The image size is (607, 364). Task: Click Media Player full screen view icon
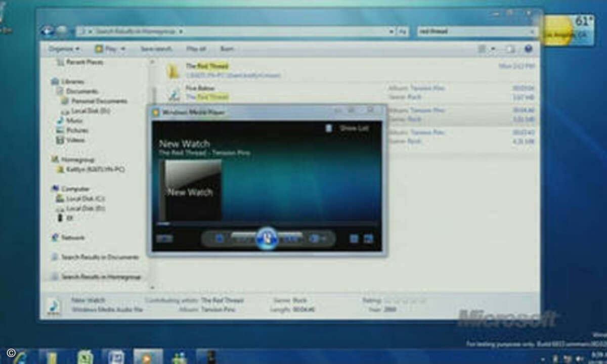coord(368,239)
